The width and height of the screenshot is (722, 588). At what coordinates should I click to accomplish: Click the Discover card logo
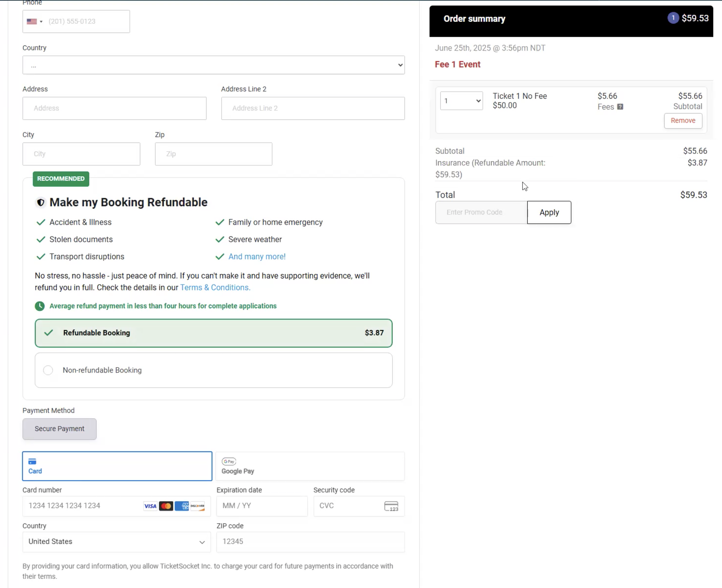[197, 506]
